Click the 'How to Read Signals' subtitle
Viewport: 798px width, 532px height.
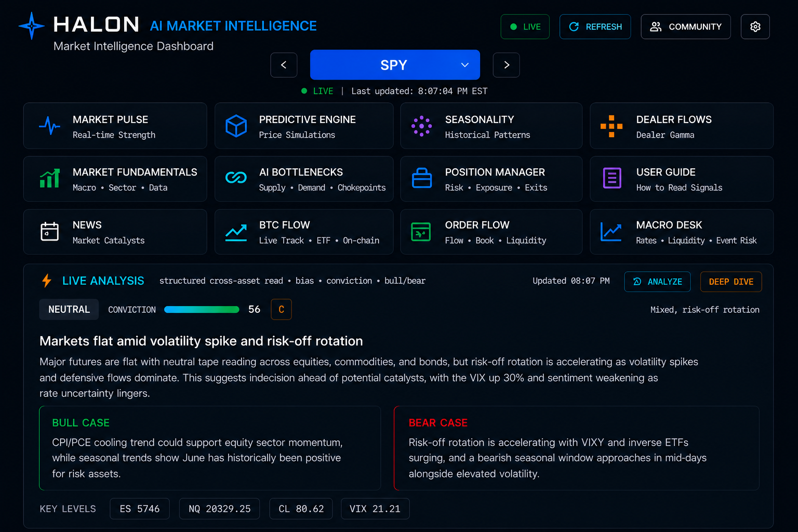tap(679, 188)
